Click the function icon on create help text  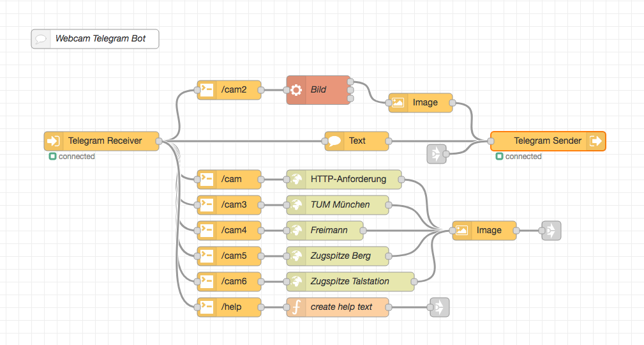(296, 307)
